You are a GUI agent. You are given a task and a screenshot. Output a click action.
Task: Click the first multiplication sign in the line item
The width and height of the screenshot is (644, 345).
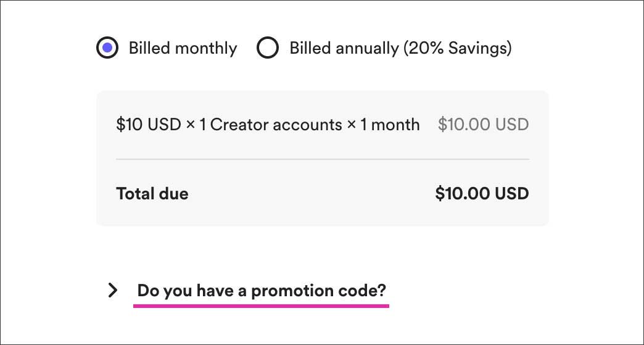point(191,125)
